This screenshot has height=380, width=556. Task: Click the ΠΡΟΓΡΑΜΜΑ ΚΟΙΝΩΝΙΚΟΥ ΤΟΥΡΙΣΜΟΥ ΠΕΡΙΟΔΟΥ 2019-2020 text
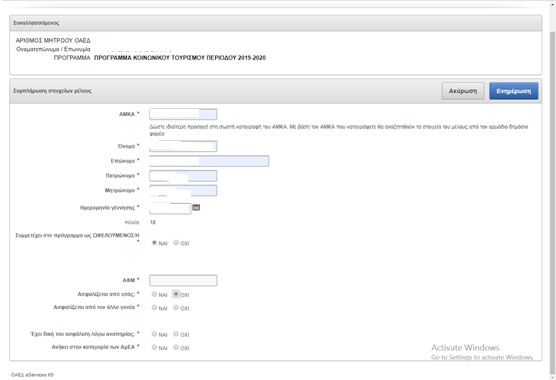180,58
